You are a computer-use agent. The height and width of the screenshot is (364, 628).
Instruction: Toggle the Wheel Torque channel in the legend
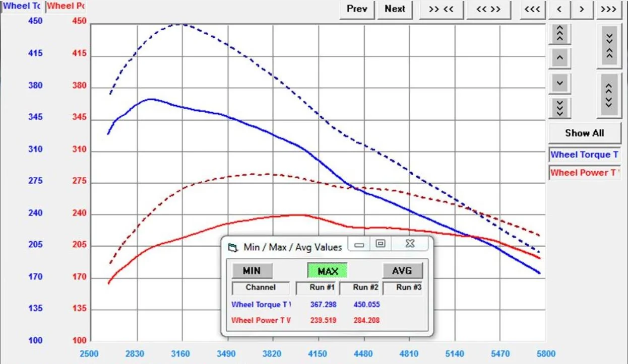point(584,155)
